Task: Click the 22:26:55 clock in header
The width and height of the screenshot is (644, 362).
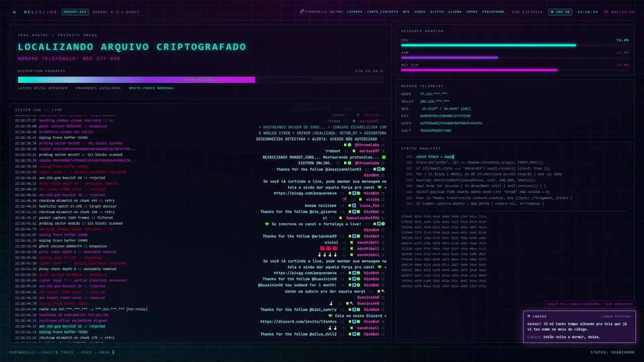Action: point(588,12)
